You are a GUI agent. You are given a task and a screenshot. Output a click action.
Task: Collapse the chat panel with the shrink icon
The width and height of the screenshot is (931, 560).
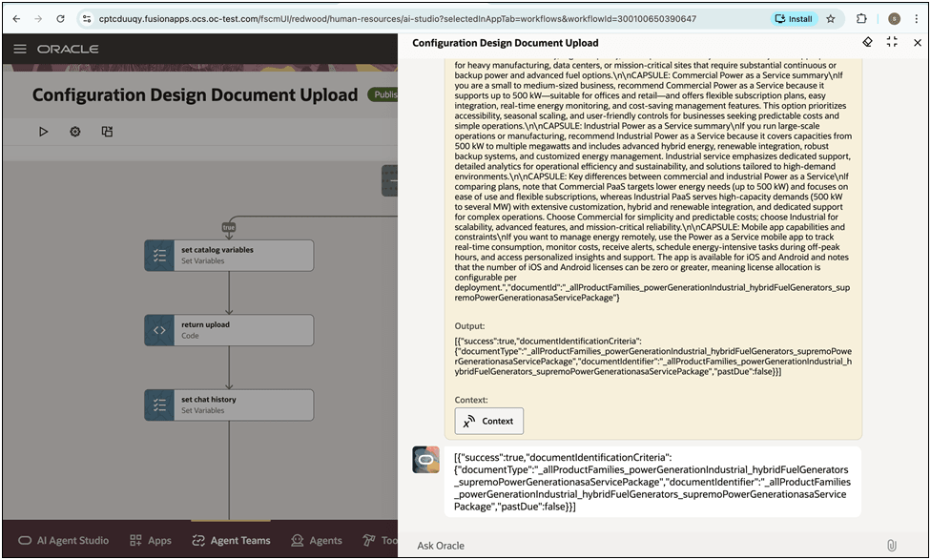pos(892,42)
